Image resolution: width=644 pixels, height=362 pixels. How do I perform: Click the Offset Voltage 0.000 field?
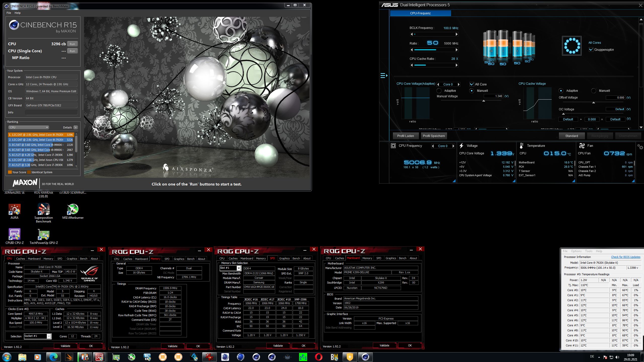click(x=615, y=98)
